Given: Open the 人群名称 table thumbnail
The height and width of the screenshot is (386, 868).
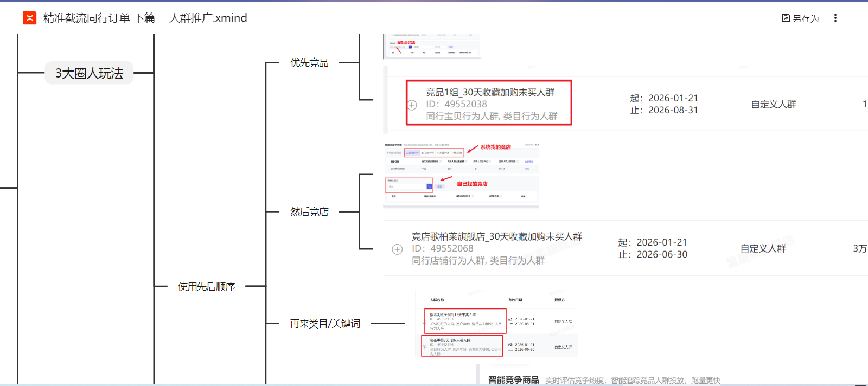Looking at the screenshot, I should click(496, 324).
